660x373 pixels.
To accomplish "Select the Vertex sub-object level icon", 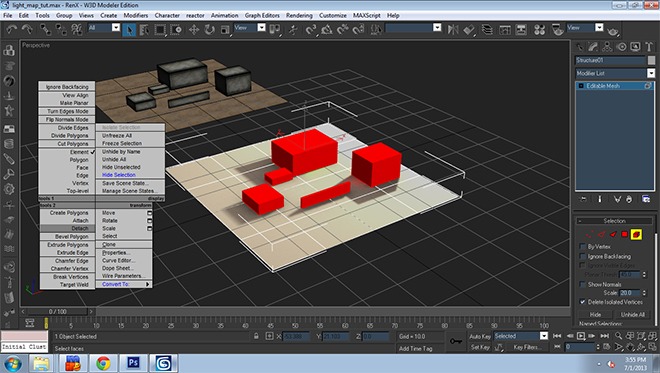I will point(589,234).
